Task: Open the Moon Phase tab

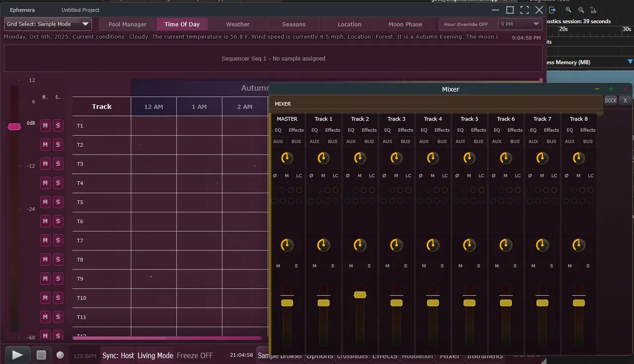Action: point(405,24)
